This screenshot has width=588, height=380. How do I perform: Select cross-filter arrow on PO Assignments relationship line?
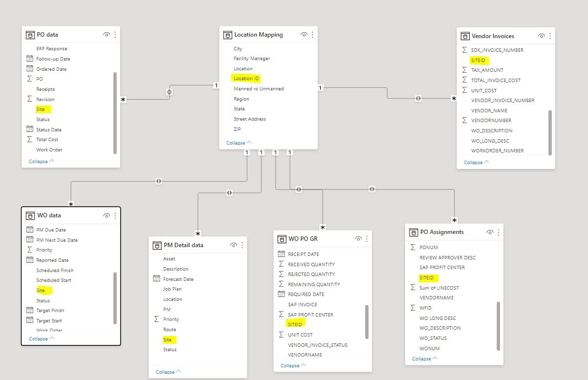372,189
